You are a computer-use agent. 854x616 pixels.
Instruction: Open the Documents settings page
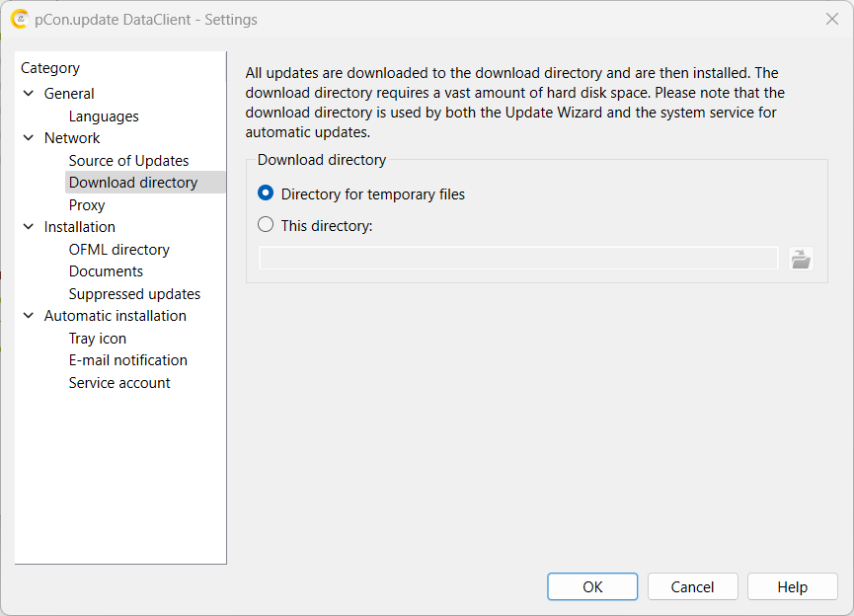(106, 271)
